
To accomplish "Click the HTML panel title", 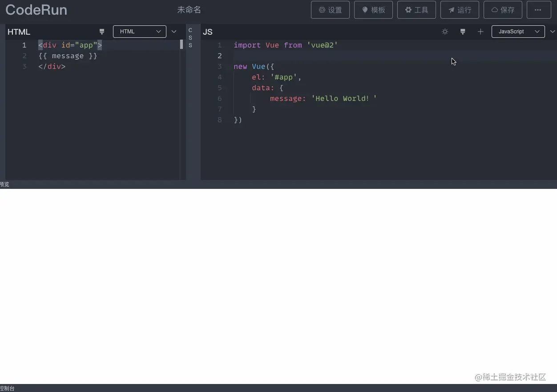I will pos(19,32).
